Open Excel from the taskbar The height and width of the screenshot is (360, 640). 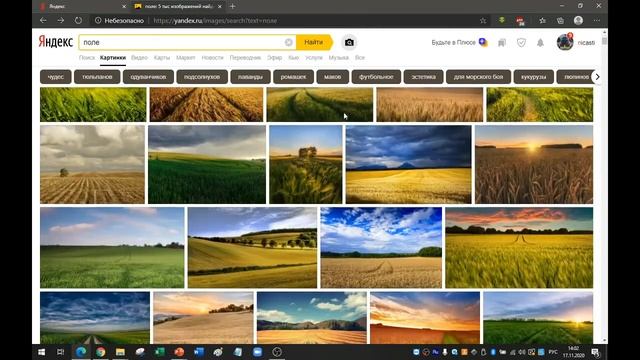[160, 352]
